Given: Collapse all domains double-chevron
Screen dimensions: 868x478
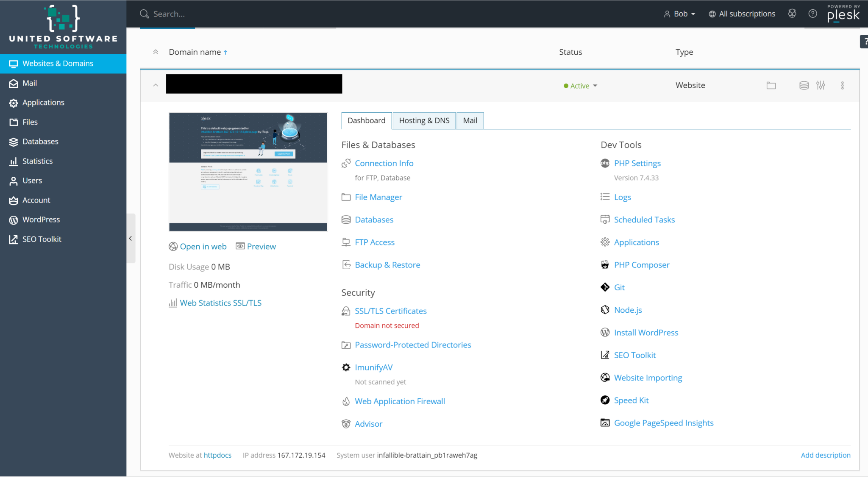Looking at the screenshot, I should click(156, 52).
